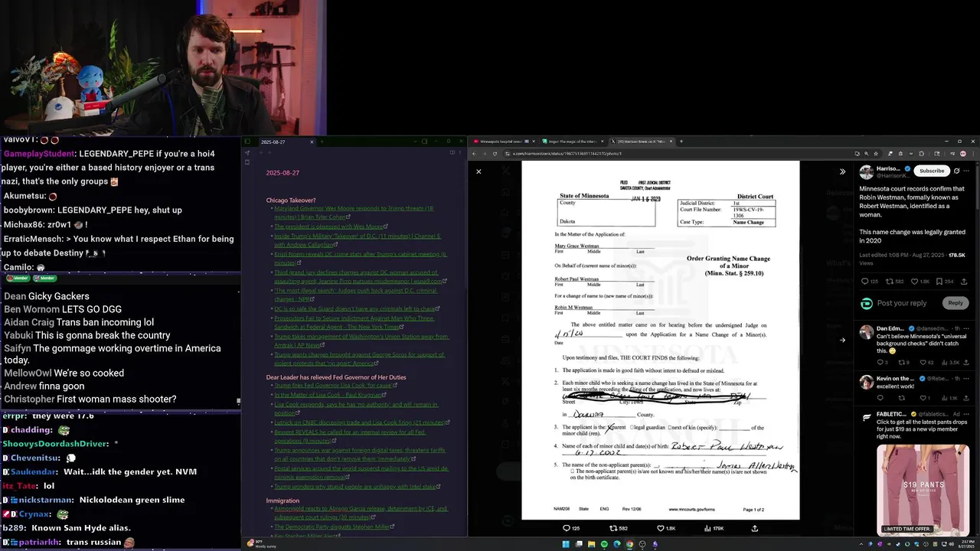
Task: Open Postal services suspend mailing link
Action: (361, 472)
